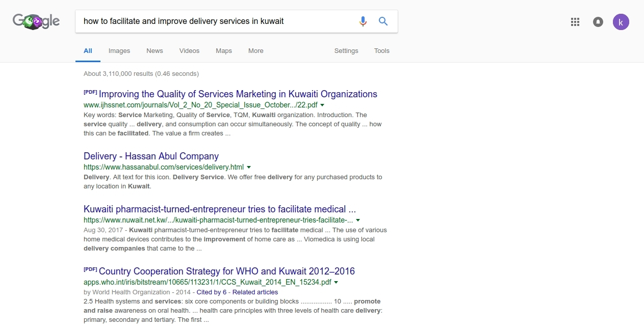Viewport: 644px width, 330px height.
Task: Click the blue search magnifier icon
Action: [383, 21]
